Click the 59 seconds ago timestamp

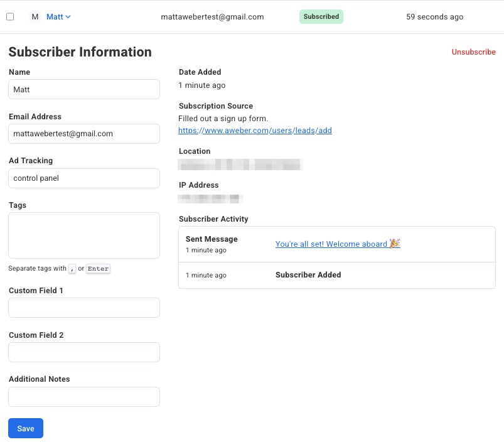point(434,17)
